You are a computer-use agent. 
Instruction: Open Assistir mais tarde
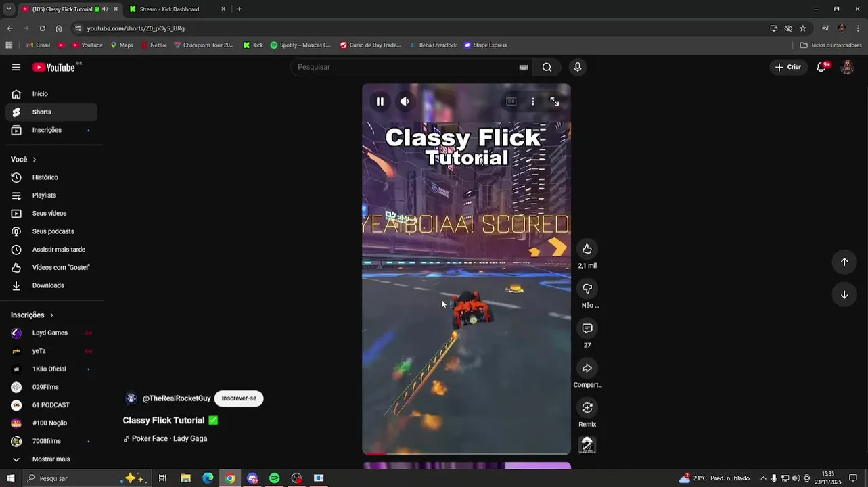51,250
